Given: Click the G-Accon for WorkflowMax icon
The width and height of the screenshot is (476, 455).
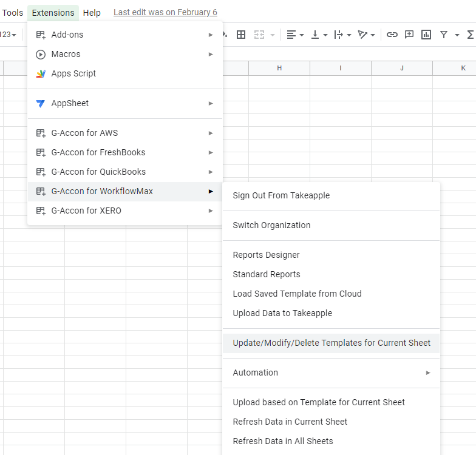Looking at the screenshot, I should tap(41, 192).
